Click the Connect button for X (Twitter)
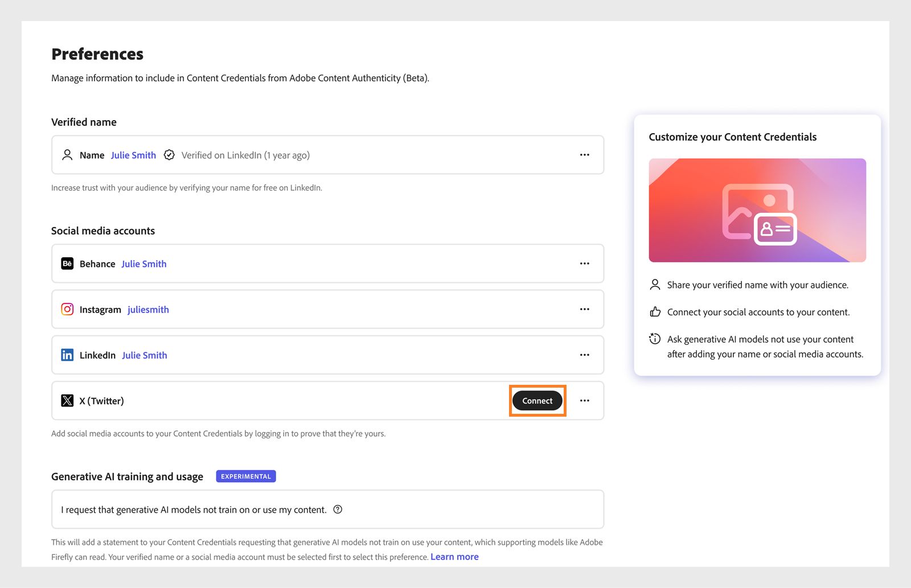 click(x=537, y=400)
